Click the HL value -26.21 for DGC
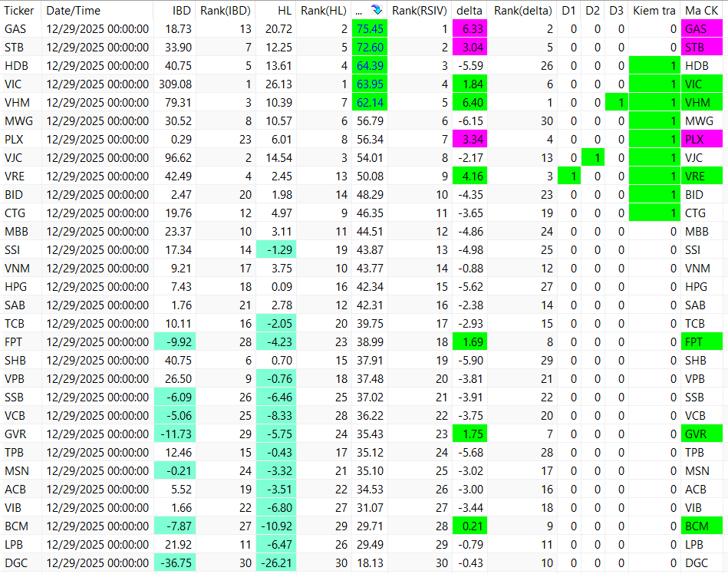Screen dimensions: 728x574 (276, 562)
